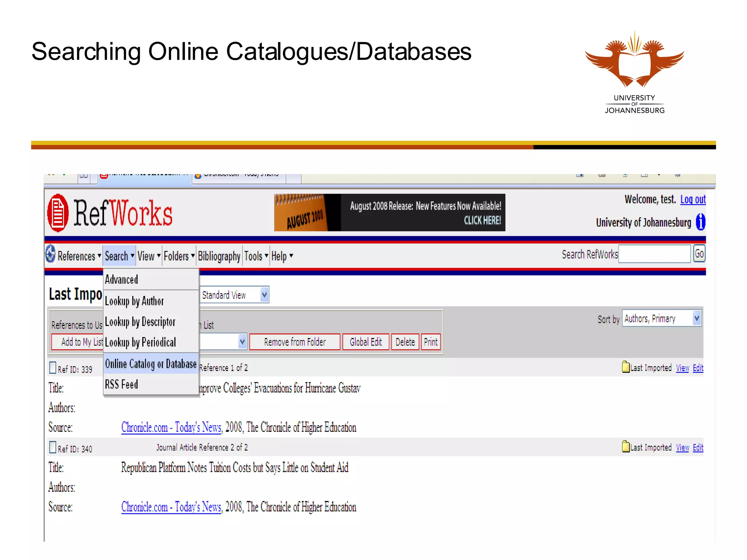Click 'Journal Article Reference 2 of 2' text
Image resolution: width=747 pixels, height=560 pixels.
coord(202,447)
